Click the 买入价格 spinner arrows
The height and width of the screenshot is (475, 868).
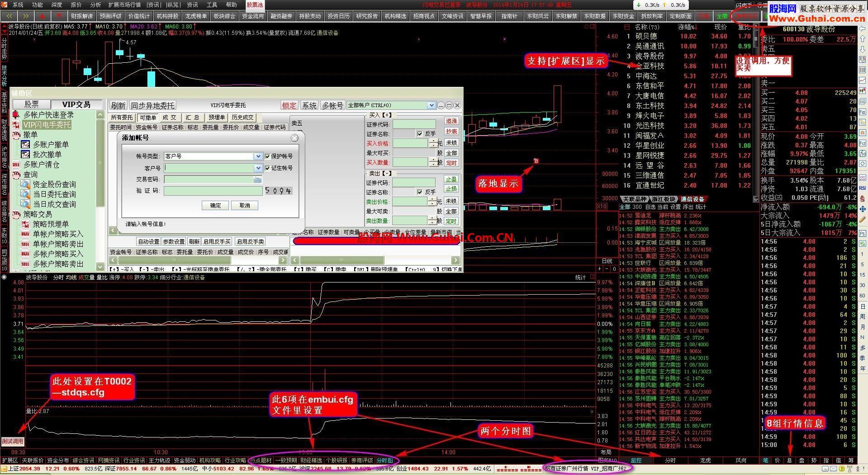433,143
